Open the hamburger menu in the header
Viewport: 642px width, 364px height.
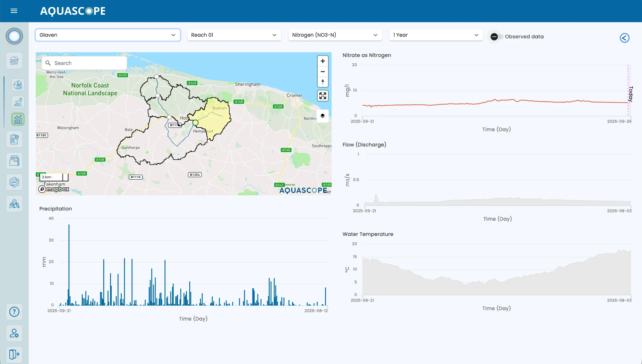[14, 11]
